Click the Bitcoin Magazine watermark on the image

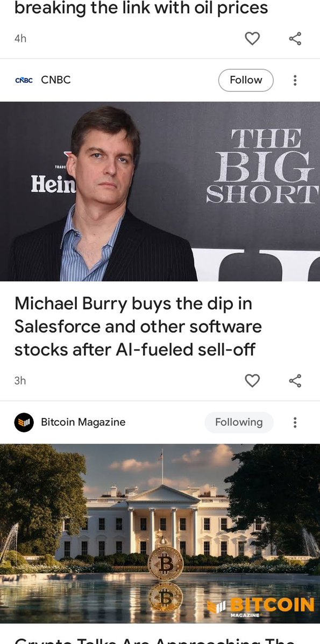pos(260,606)
